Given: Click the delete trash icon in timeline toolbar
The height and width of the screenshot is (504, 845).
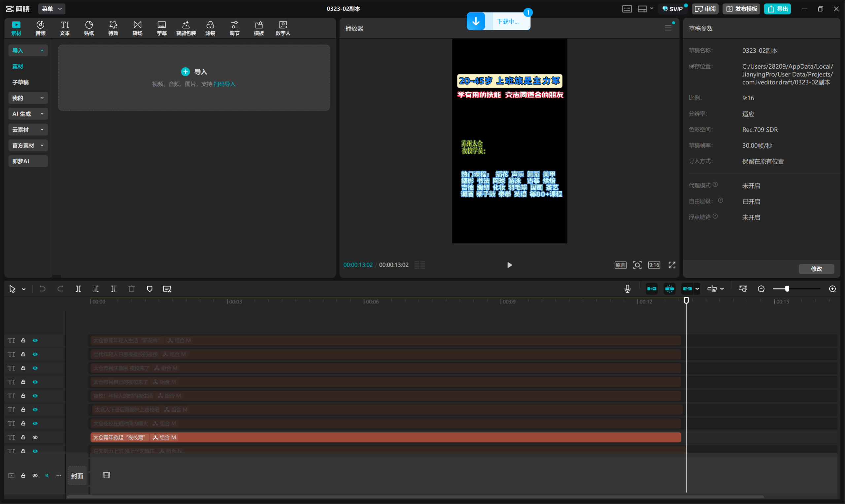Looking at the screenshot, I should coord(131,289).
